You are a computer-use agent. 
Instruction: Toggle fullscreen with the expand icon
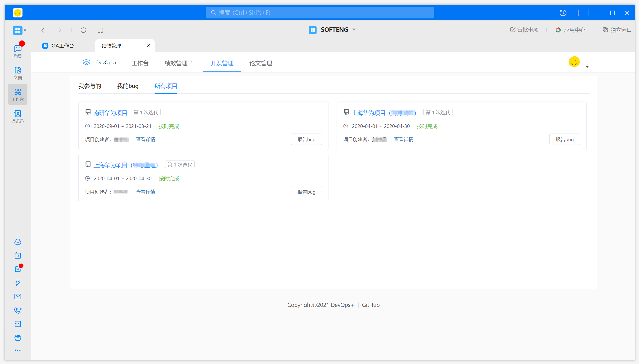[100, 30]
